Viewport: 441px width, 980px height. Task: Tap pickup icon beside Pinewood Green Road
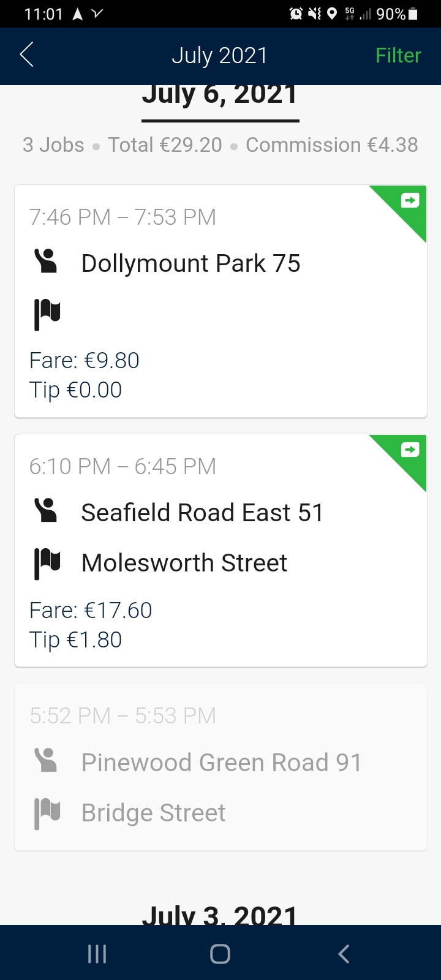coord(46,760)
